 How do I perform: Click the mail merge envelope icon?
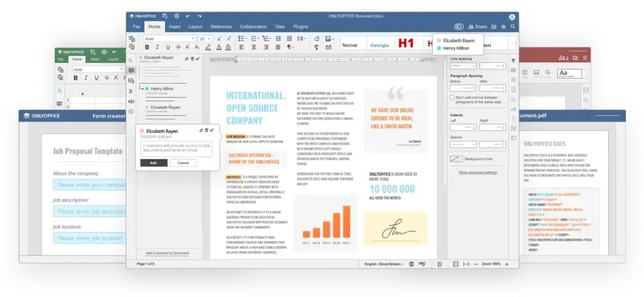(328, 47)
